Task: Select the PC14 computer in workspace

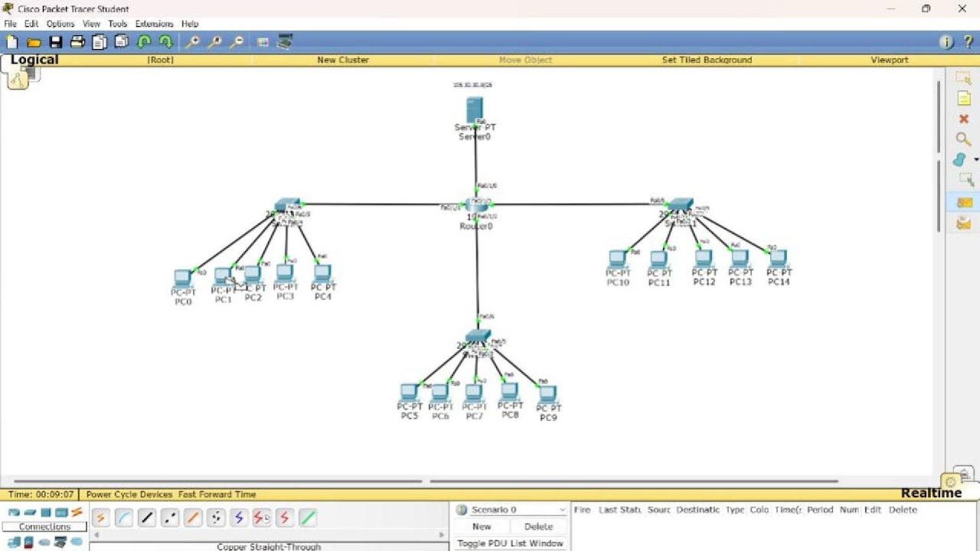Action: pos(778,258)
